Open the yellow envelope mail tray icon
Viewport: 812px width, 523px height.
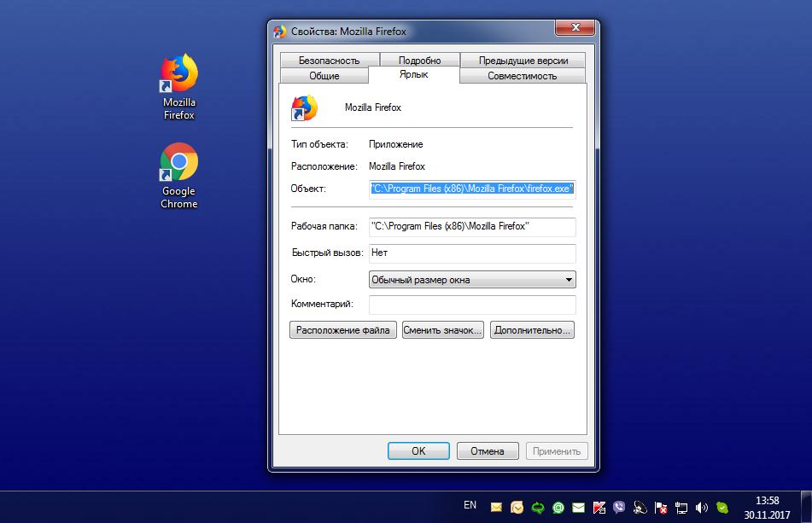496,508
